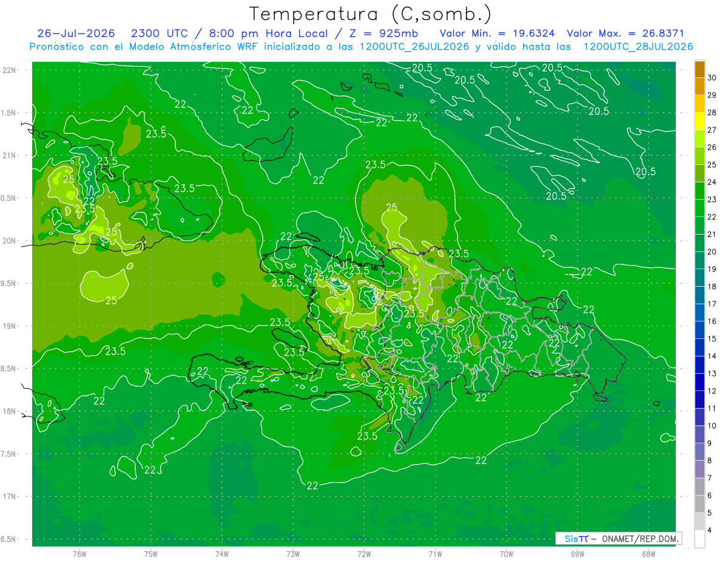Screen dimensions: 728x562
Task: Click the legend scale label "27"
Action: pyautogui.click(x=712, y=130)
